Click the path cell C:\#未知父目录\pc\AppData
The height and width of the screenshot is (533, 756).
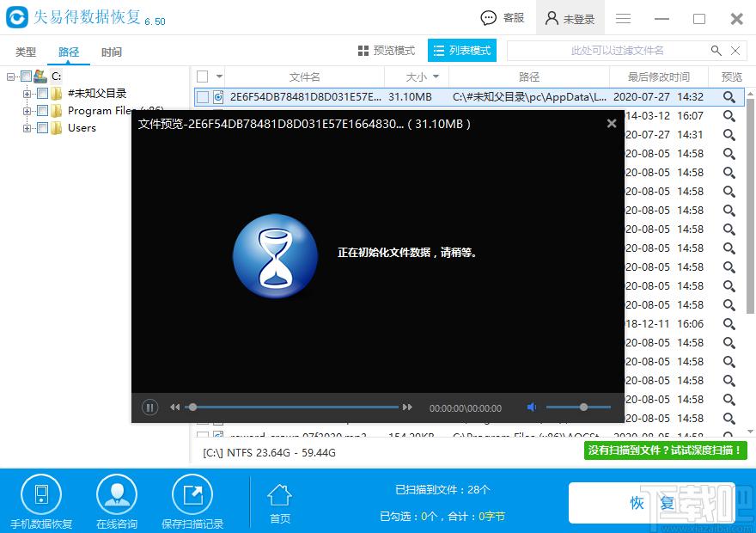[x=529, y=97]
